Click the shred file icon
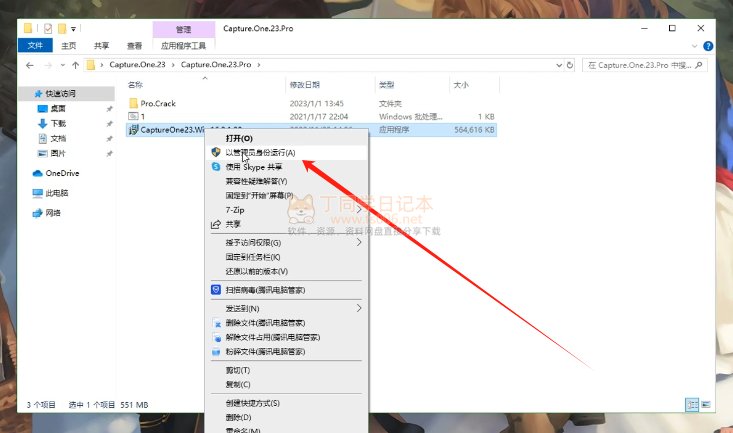This screenshot has width=733, height=433. click(x=216, y=352)
